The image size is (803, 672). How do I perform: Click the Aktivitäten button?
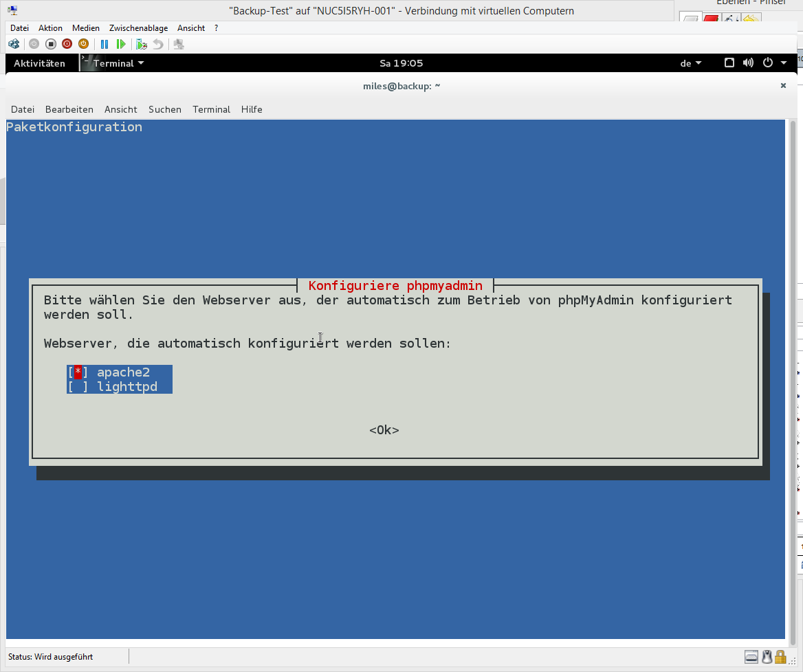coord(39,63)
